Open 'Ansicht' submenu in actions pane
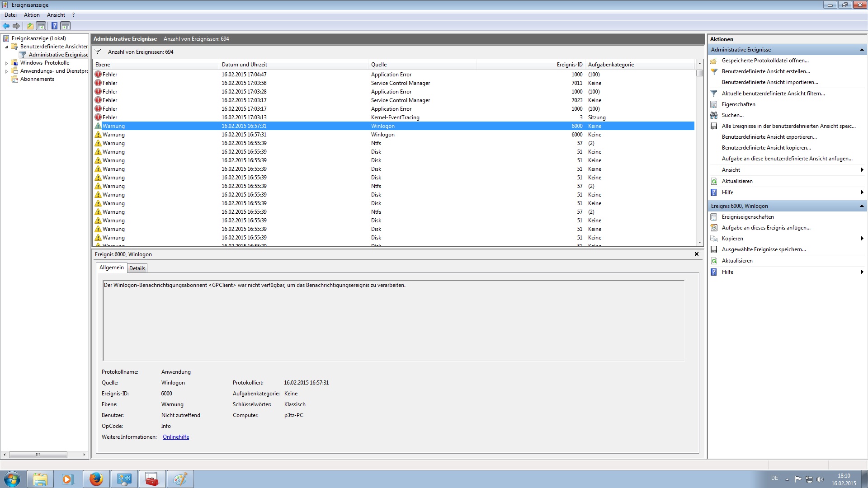Screen dimensions: 868x488 pyautogui.click(x=731, y=170)
